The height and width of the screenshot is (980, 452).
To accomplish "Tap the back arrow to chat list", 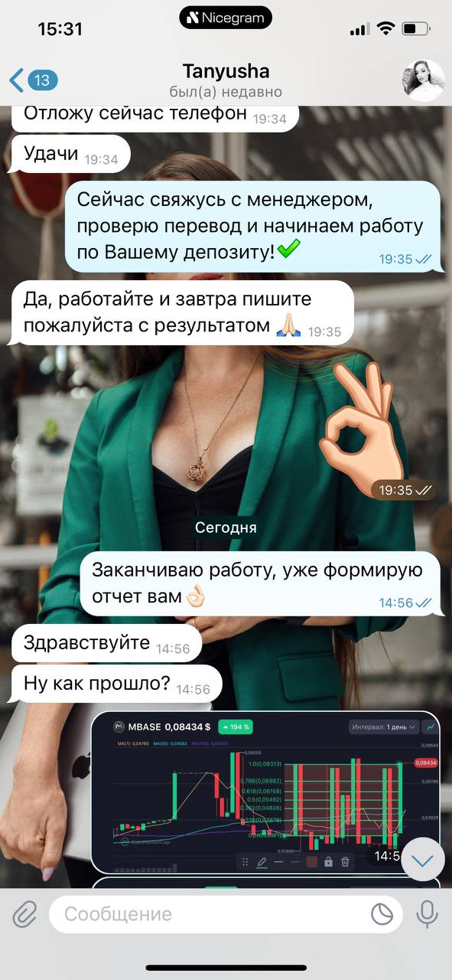I will [x=17, y=80].
